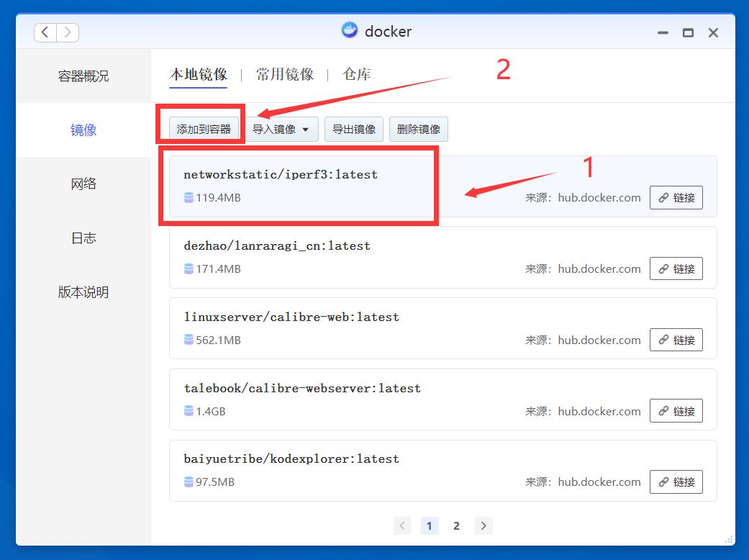Click the back navigation arrow

(x=44, y=32)
